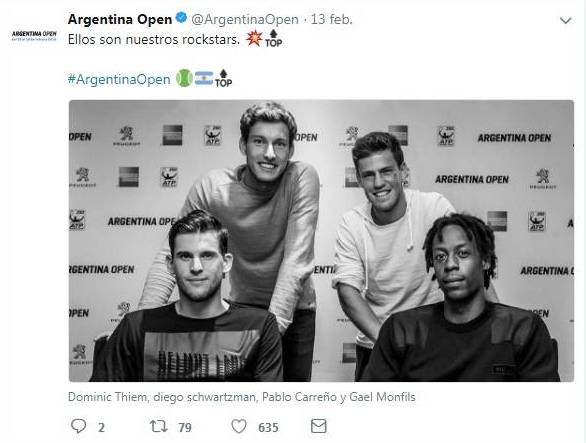Open the #ArgentinaOpen hashtag link
This screenshot has height=443, width=586.
tap(119, 79)
